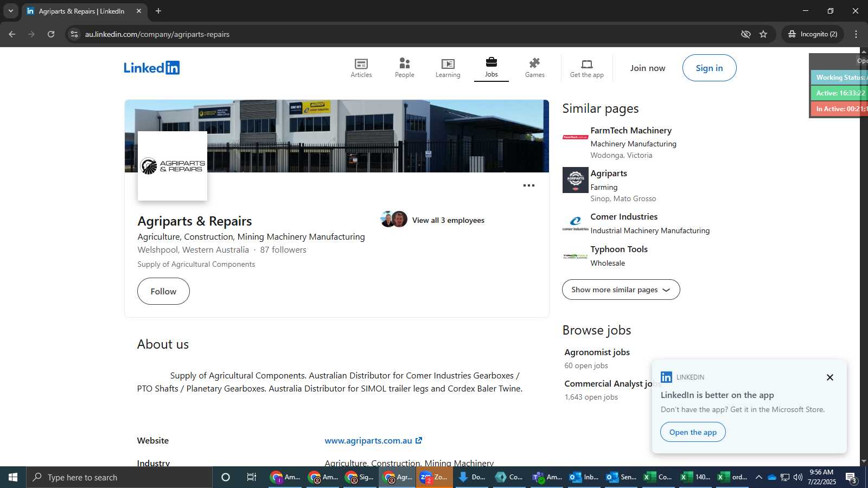
Task: Click the Typhoon Tools logo
Action: click(576, 256)
